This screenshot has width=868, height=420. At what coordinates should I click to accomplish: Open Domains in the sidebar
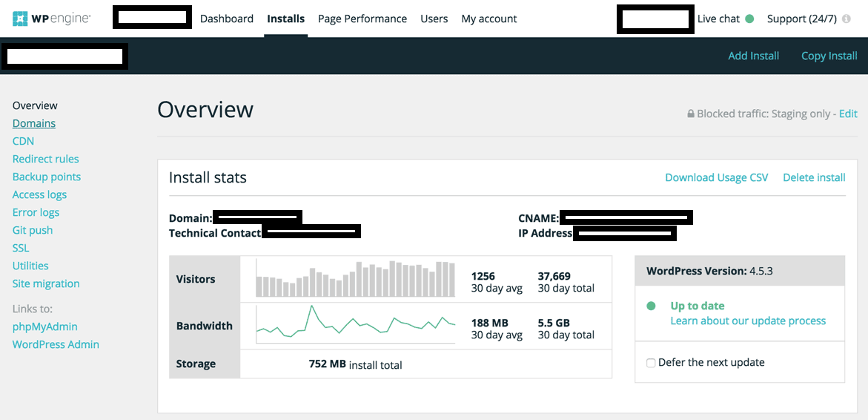click(34, 123)
